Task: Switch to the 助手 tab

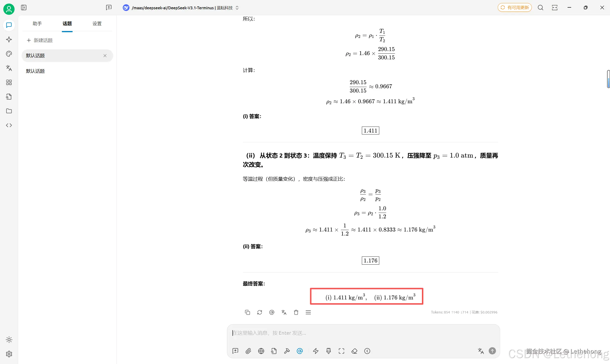Action: point(37,24)
